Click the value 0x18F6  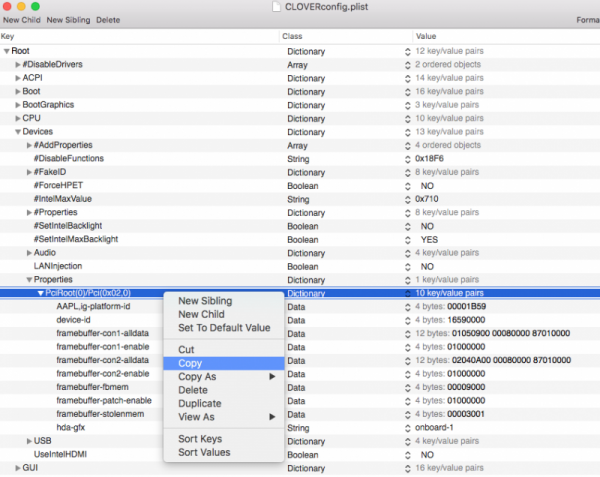[429, 158]
